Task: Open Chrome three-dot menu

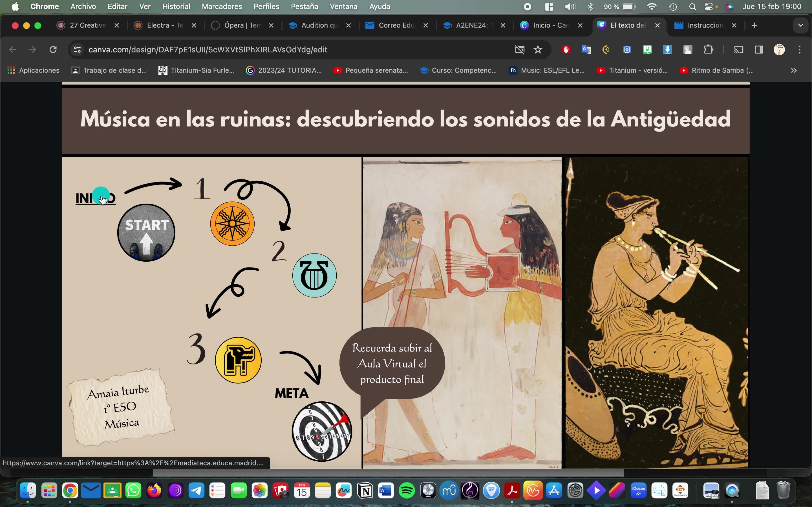Action: [x=800, y=50]
